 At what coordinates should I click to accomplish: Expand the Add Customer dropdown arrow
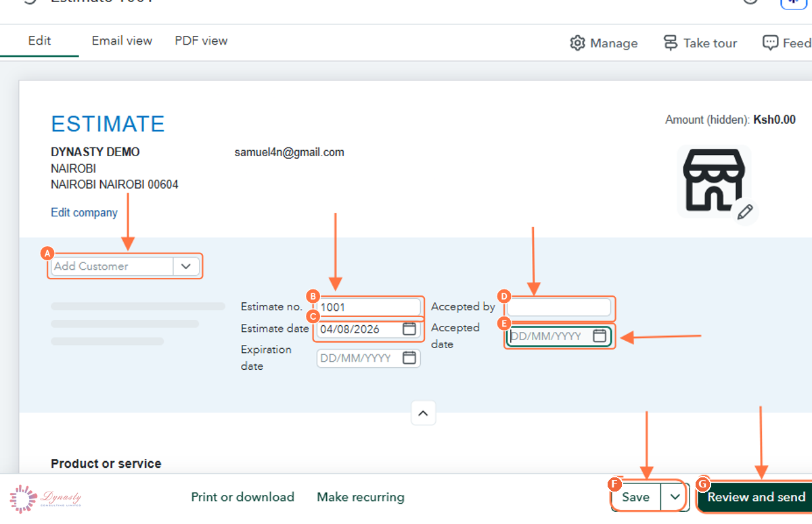186,266
